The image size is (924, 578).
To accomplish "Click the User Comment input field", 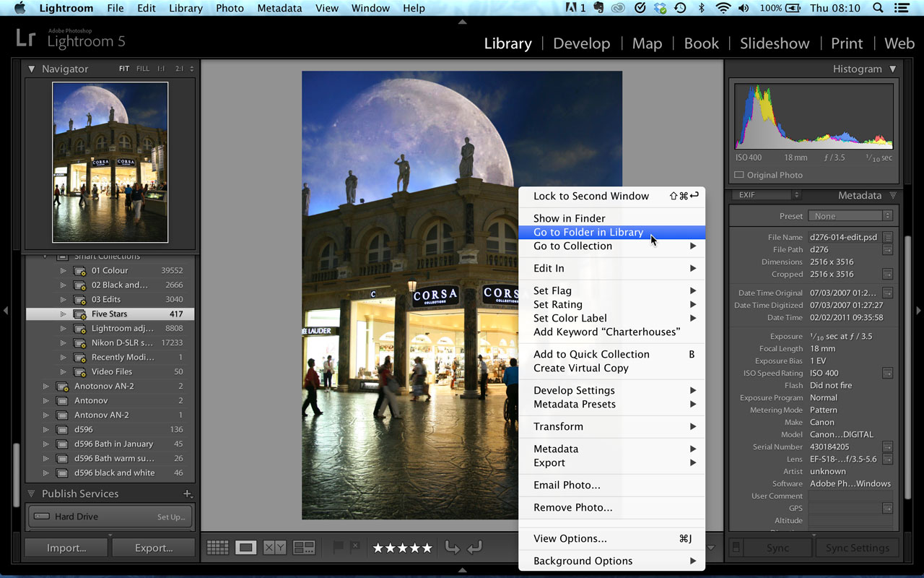I will pos(850,496).
